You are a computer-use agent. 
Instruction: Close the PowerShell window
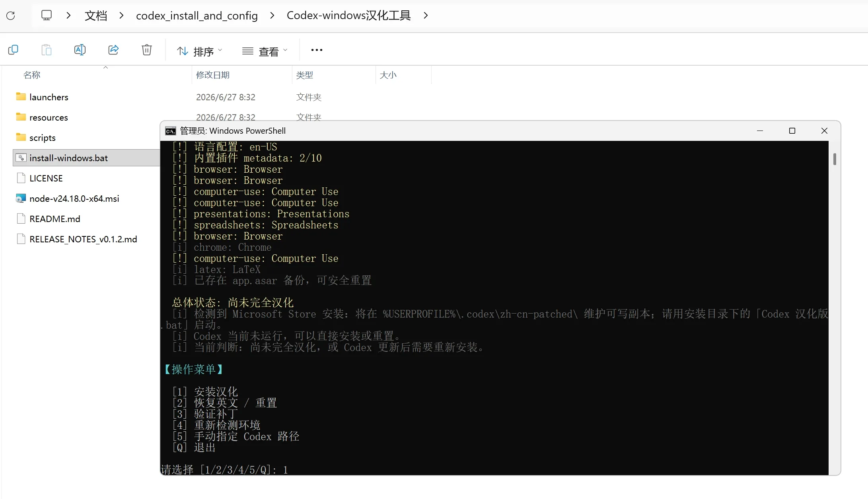824,131
